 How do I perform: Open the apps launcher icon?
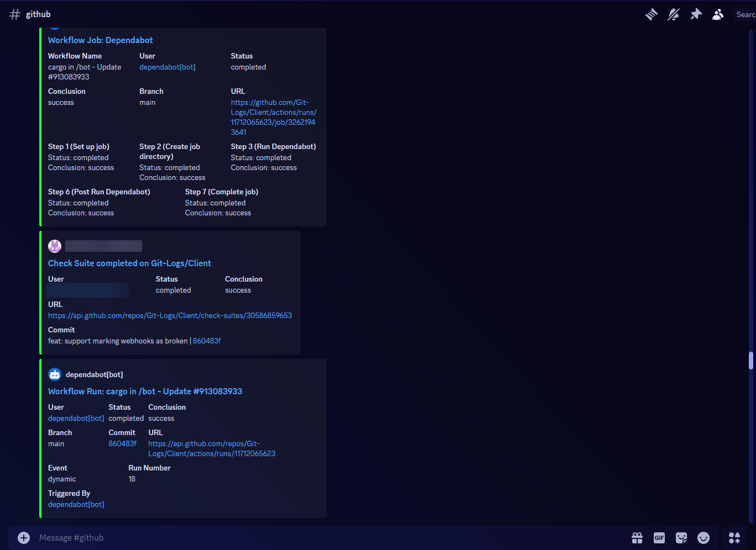coord(734,538)
